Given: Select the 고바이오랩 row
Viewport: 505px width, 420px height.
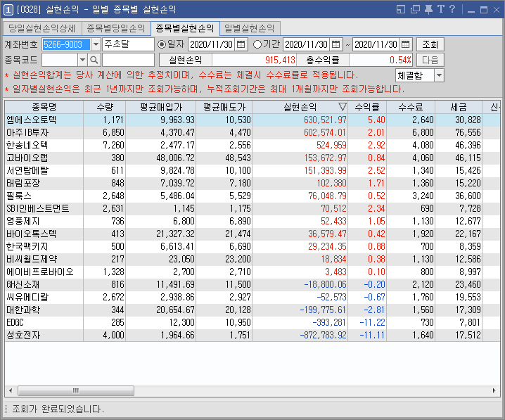Looking at the screenshot, I should (252, 158).
